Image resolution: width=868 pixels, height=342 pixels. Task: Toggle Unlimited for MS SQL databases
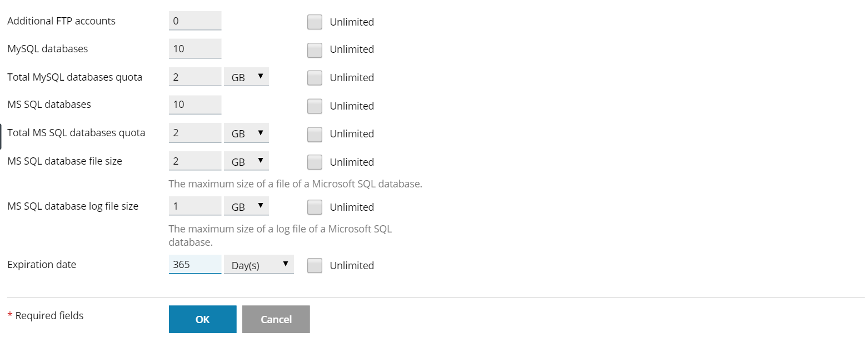(315, 106)
